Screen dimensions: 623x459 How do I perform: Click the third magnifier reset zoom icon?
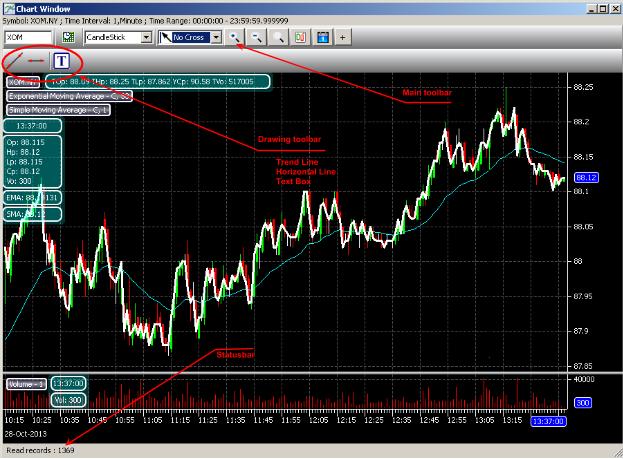pyautogui.click(x=278, y=37)
